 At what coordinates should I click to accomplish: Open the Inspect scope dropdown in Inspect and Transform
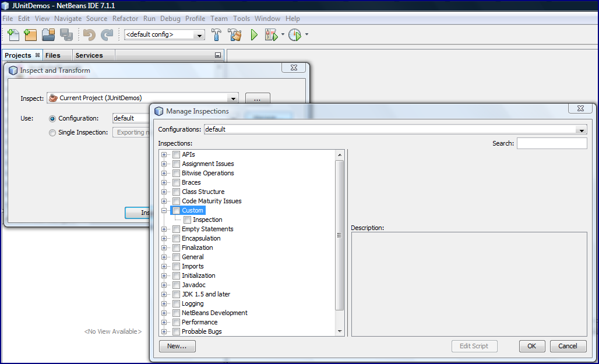(x=233, y=98)
